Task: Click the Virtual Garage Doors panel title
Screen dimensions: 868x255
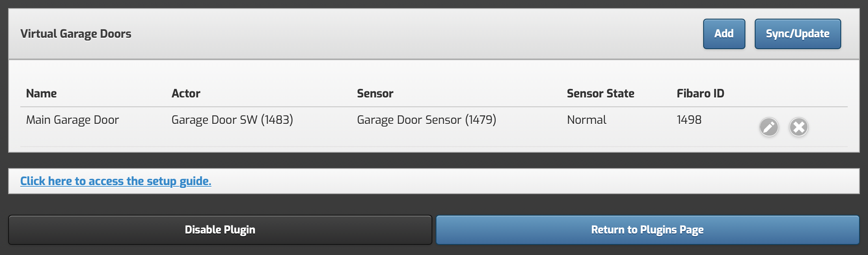Action: (76, 34)
